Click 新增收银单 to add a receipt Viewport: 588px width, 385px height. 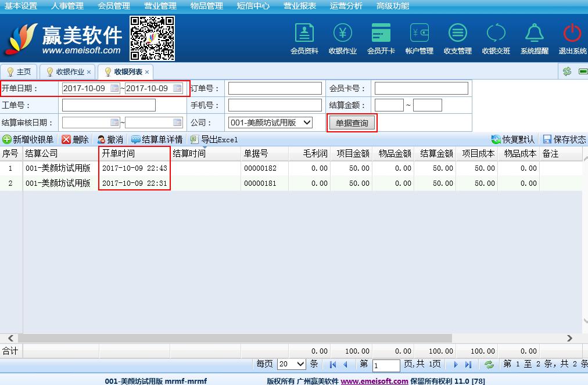[28, 139]
